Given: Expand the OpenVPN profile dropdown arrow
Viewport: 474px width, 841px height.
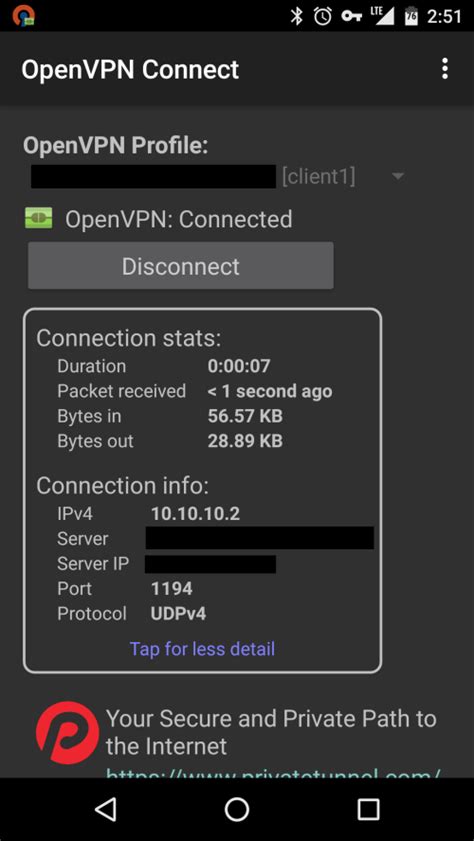Looking at the screenshot, I should pos(397,176).
